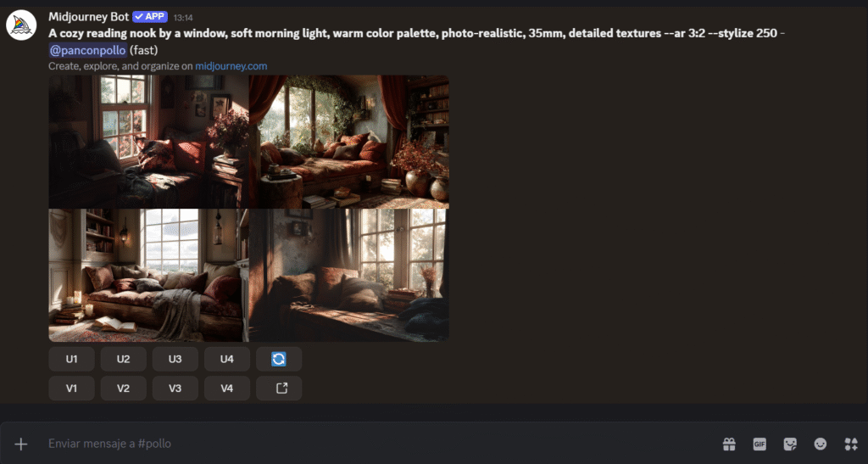The image size is (868, 464).
Task: Open the apps launcher icon in message bar
Action: pos(851,444)
